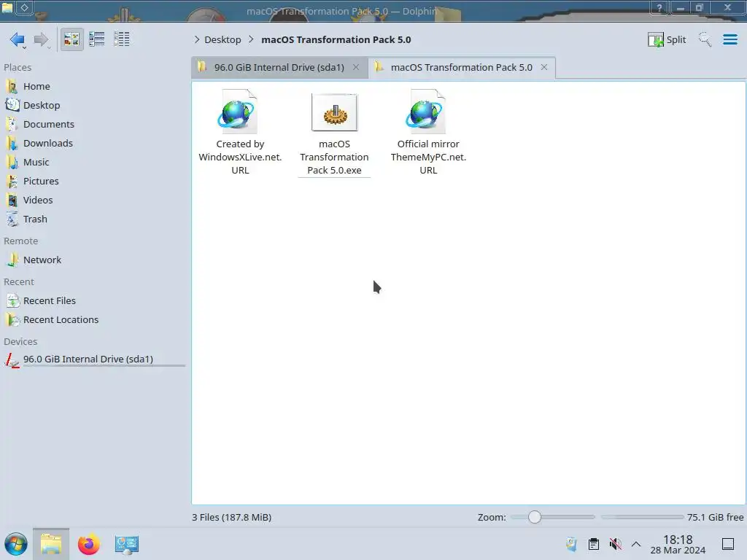
Task: Open Recent Files
Action: coord(50,301)
